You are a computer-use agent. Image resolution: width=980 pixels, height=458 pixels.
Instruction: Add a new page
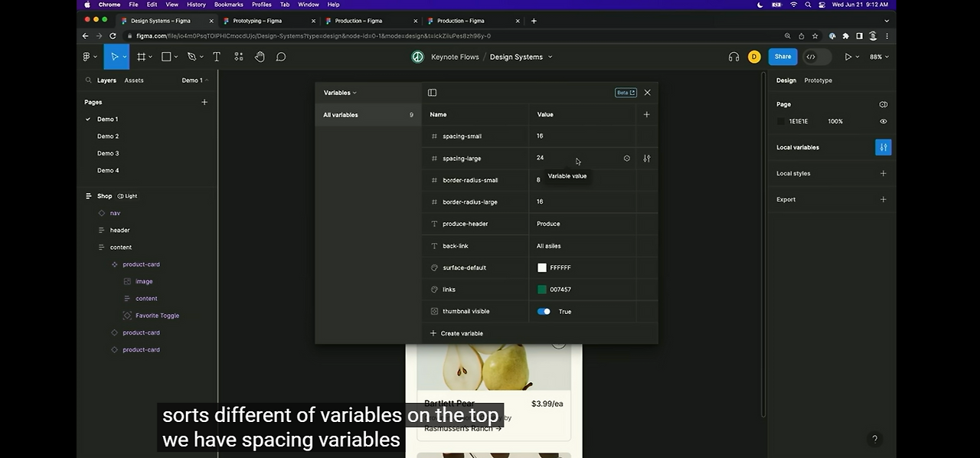coord(204,102)
